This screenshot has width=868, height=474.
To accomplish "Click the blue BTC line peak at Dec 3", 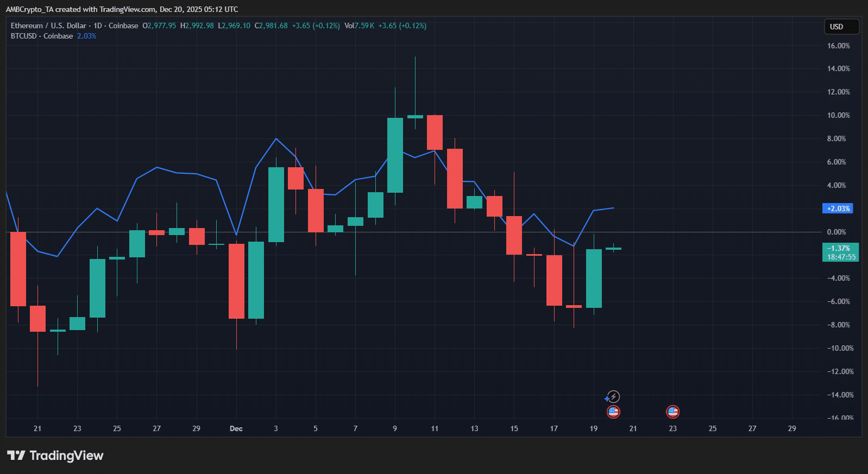I will [276, 139].
